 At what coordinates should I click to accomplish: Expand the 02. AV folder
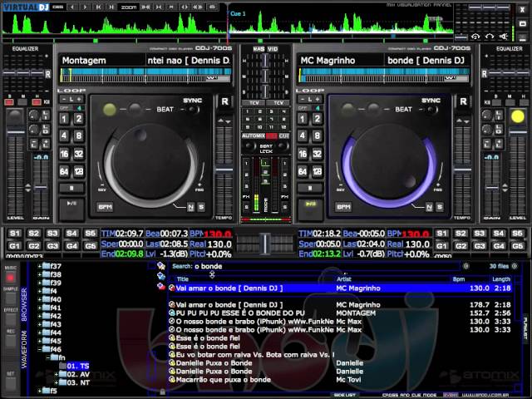click(x=57, y=375)
